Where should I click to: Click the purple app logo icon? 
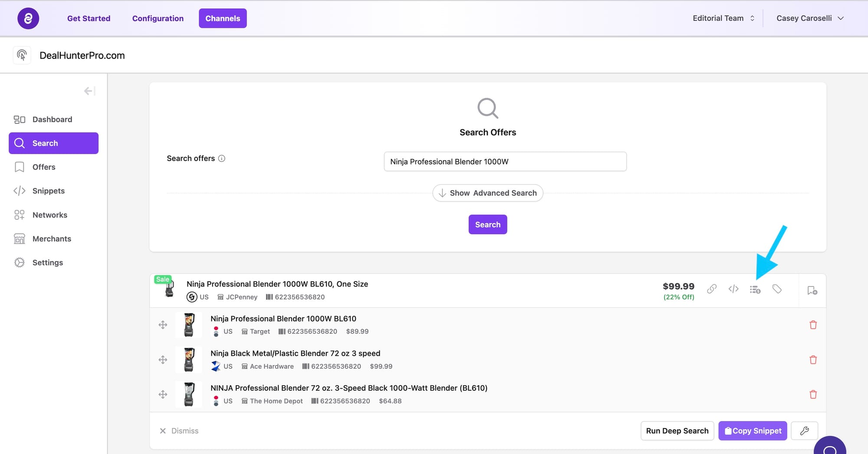click(x=28, y=18)
